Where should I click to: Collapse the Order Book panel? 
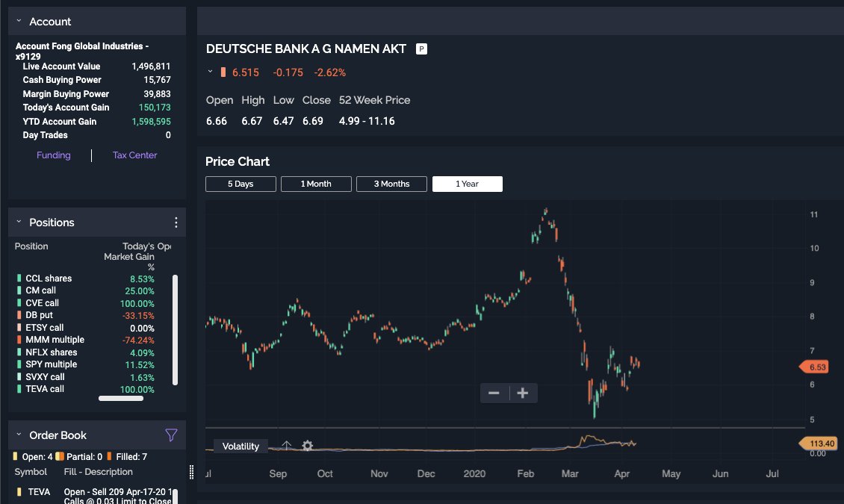19,435
